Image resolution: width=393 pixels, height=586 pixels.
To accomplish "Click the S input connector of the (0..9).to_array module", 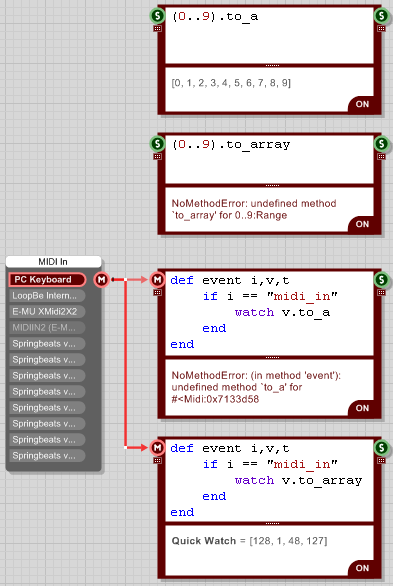I will tap(157, 144).
